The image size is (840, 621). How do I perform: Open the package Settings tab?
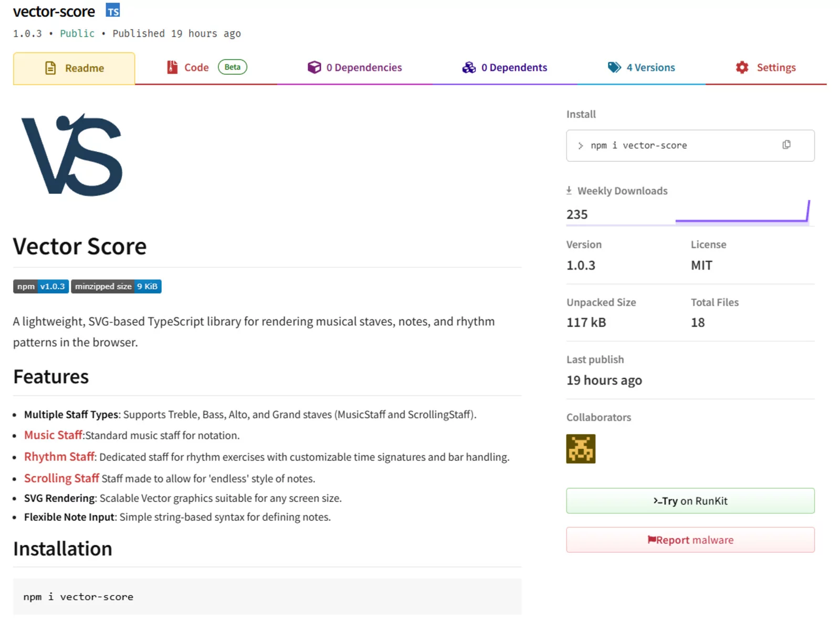click(x=766, y=68)
